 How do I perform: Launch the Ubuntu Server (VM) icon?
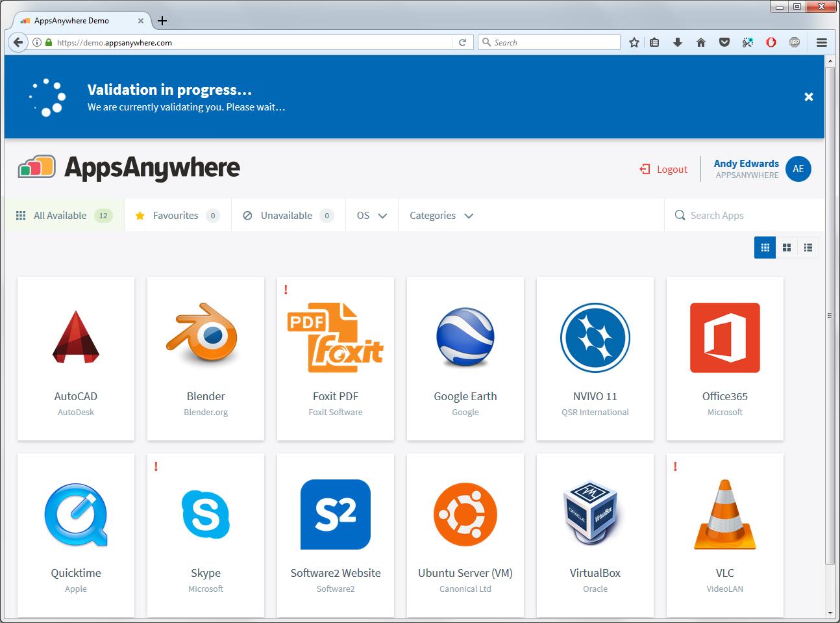coord(465,515)
